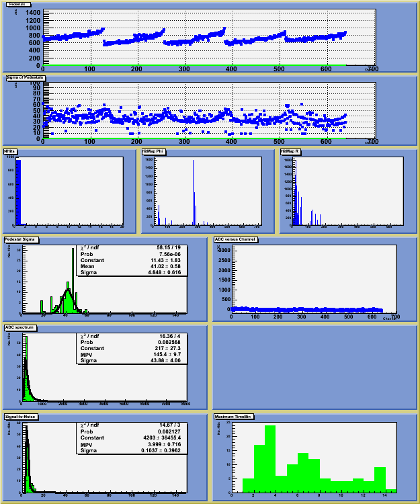Click the ADC spectrum title label
The height and width of the screenshot is (504, 420).
coord(20,327)
